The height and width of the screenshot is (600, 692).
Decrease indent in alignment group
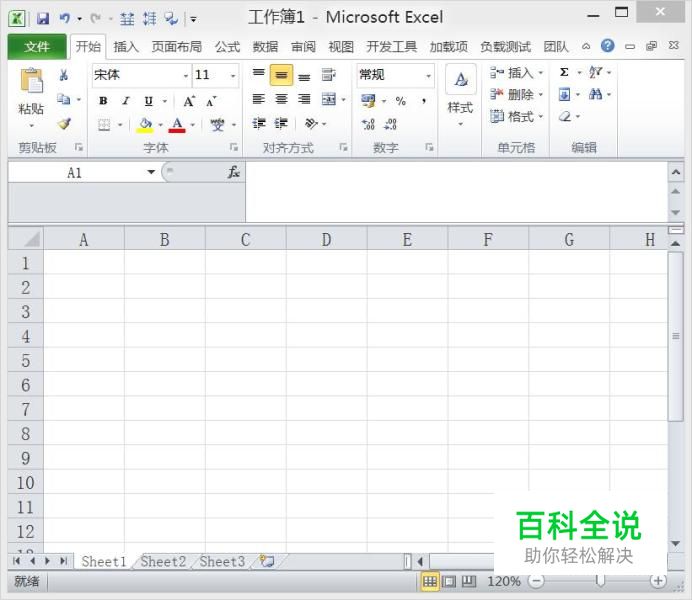point(259,123)
